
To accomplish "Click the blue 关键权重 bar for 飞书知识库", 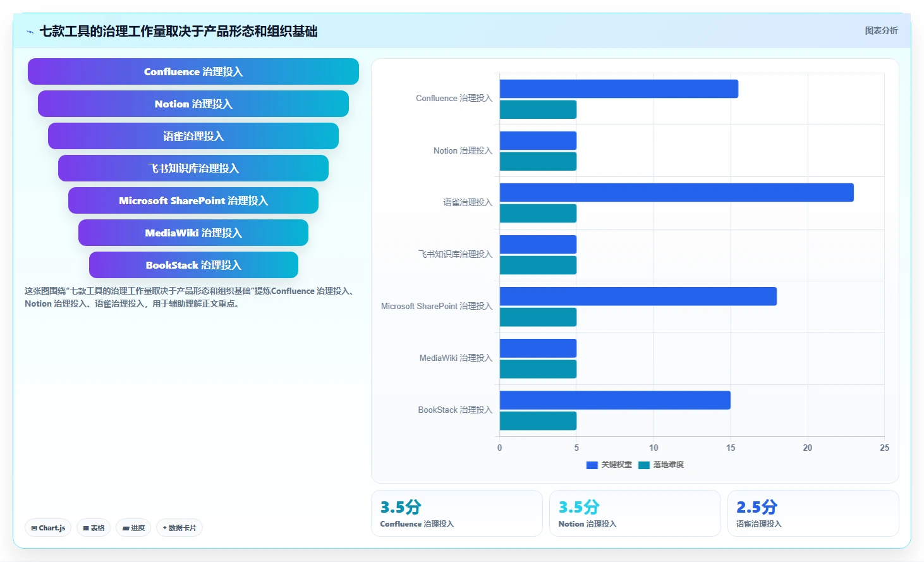I will coord(538,244).
